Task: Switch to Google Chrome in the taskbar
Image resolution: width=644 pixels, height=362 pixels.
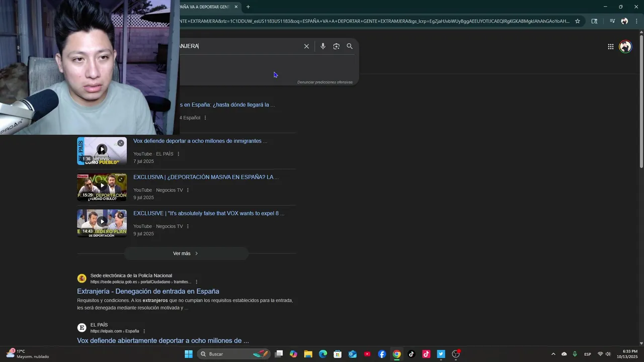Action: pyautogui.click(x=396, y=354)
